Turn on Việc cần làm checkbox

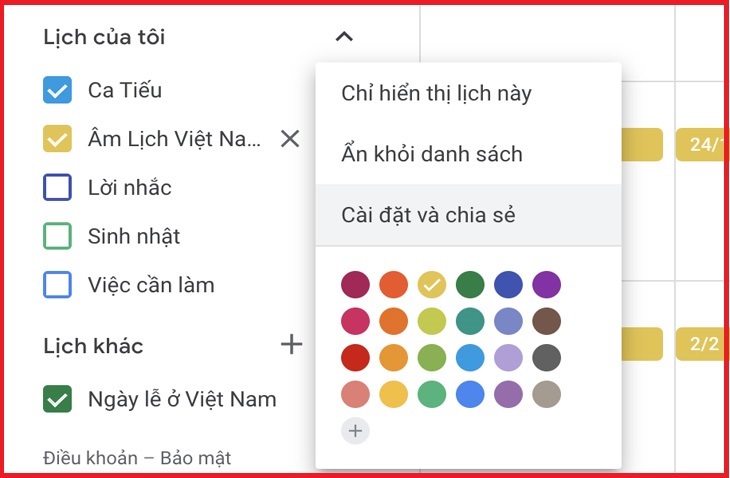(x=57, y=285)
